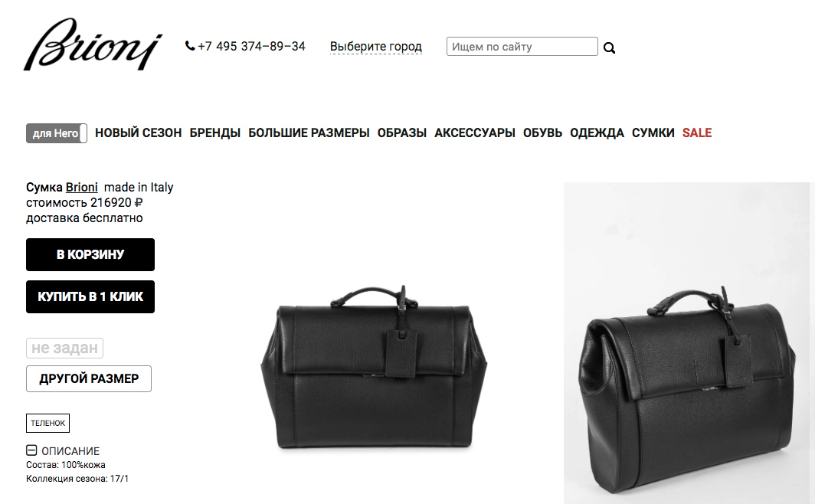Screen dimensions: 815x504
Task: Toggle the 'для Него' gender switch
Action: click(x=56, y=133)
